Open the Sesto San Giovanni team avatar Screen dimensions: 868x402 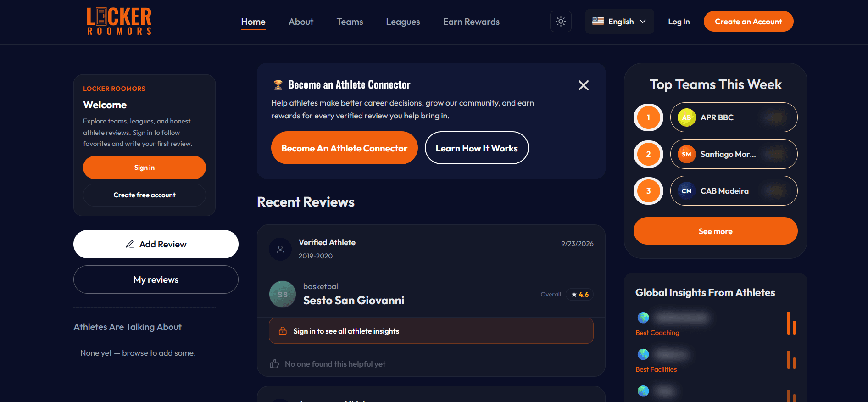(x=283, y=294)
